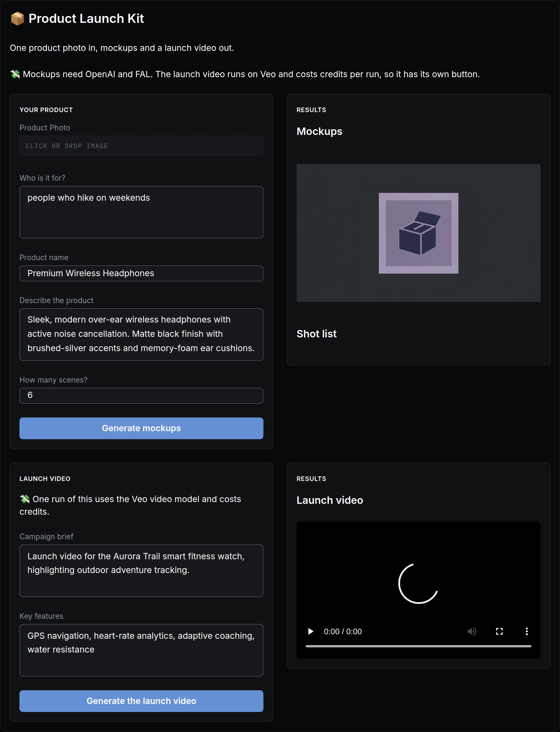Mute the launch video volume icon
The image size is (560, 732).
coord(472,631)
